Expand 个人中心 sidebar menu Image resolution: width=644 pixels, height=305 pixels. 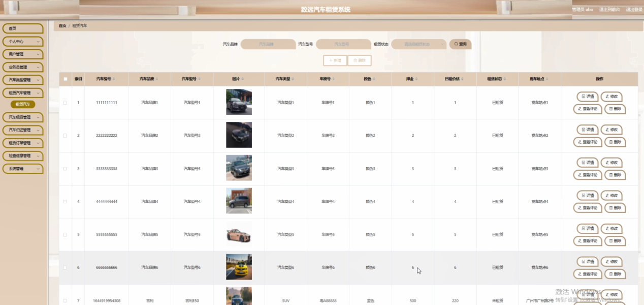coord(23,41)
